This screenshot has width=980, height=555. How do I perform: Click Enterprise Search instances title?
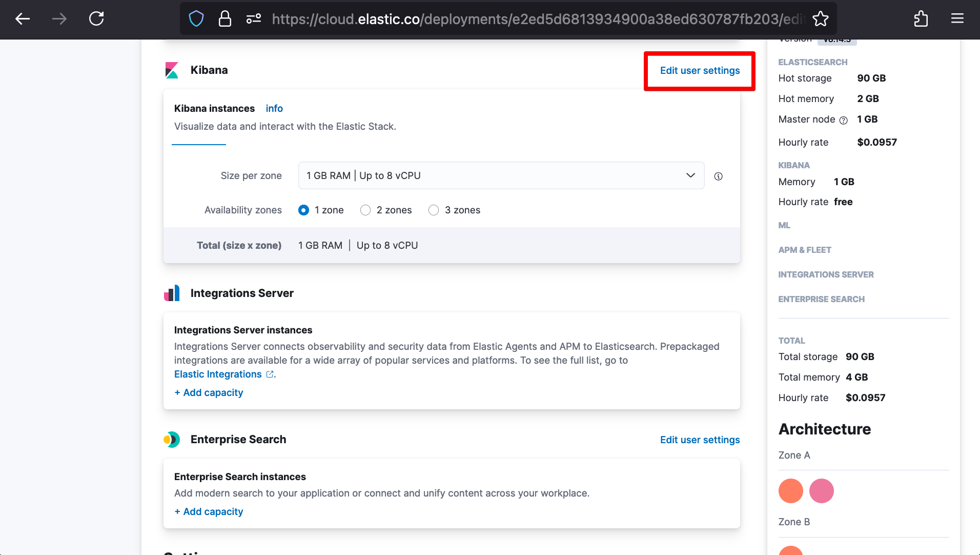pos(240,477)
